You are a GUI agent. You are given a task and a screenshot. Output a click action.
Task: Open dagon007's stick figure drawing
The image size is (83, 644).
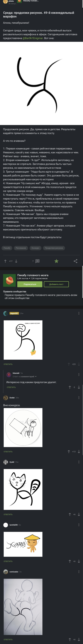[23, 340]
